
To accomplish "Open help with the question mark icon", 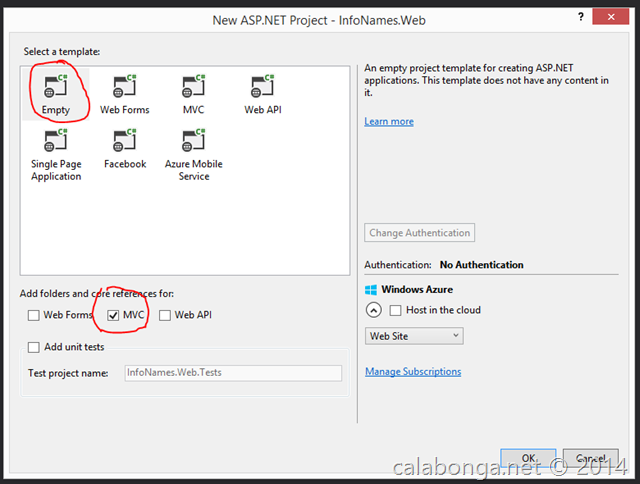I will point(580,17).
